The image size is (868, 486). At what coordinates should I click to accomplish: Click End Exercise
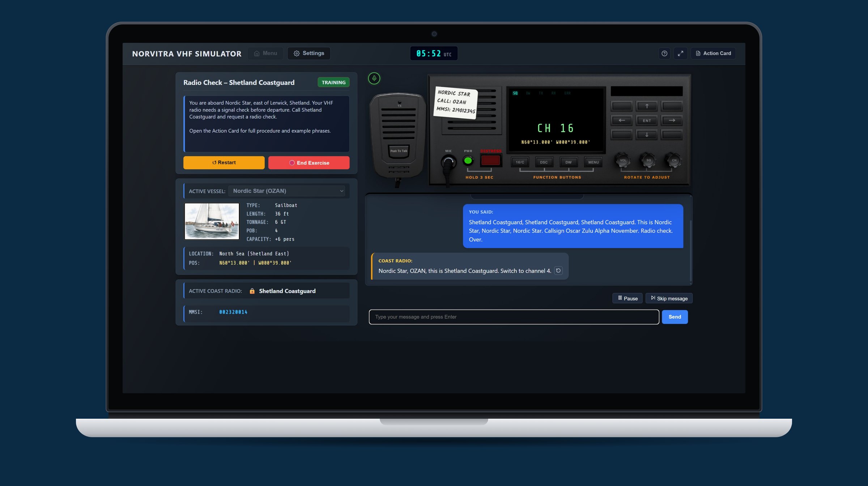point(309,163)
